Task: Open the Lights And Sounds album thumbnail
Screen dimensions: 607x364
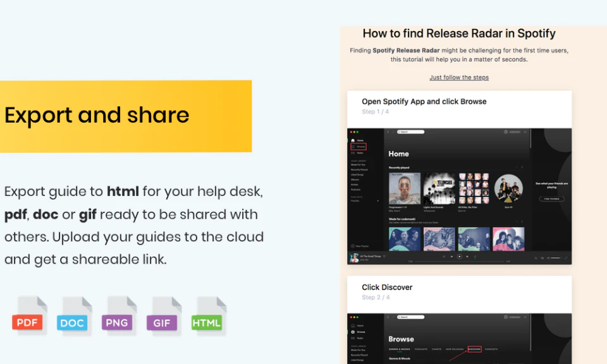Action: tap(439, 188)
